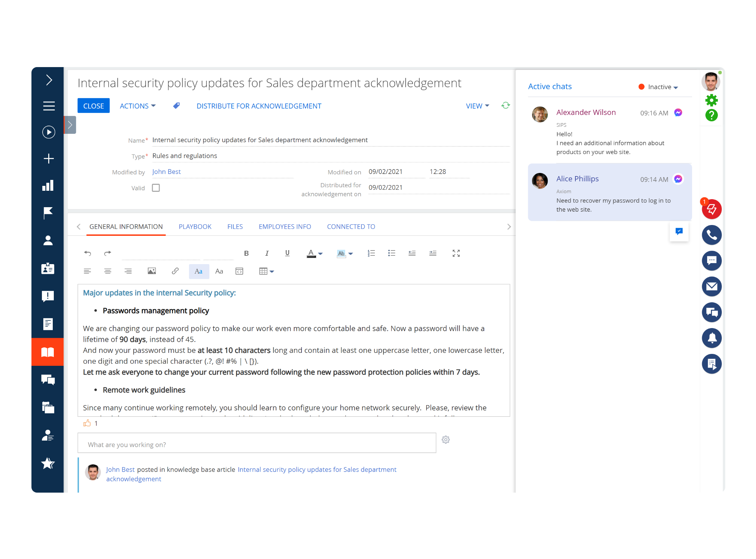Open the Inactive status dropdown
This screenshot has height=559, width=756.
pos(661,87)
